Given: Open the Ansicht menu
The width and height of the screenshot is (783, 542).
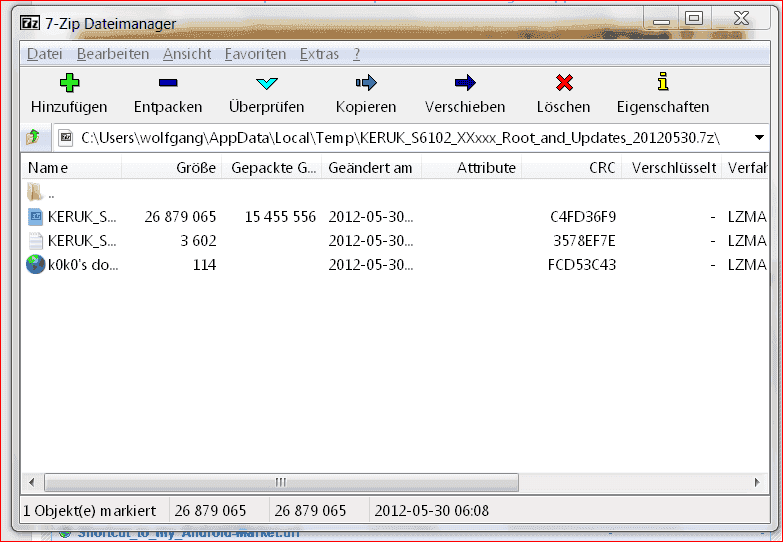Looking at the screenshot, I should (187, 54).
